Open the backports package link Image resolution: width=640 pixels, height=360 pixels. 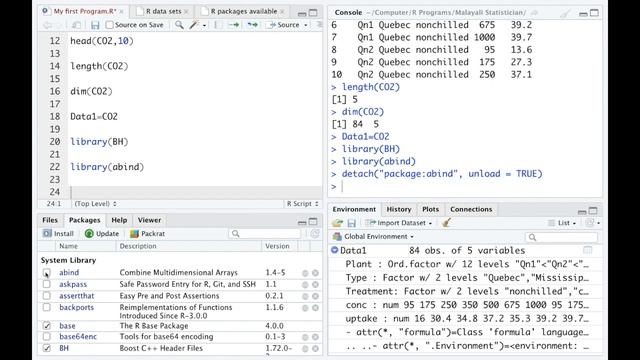coord(76,307)
